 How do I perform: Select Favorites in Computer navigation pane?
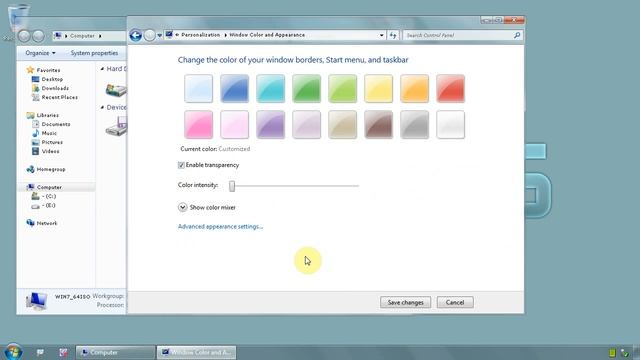48,70
